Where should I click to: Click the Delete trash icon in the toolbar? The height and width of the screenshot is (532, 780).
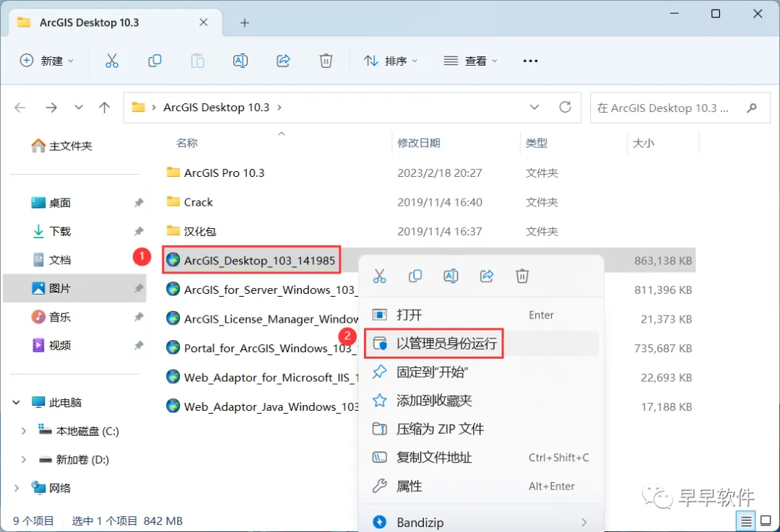point(326,61)
